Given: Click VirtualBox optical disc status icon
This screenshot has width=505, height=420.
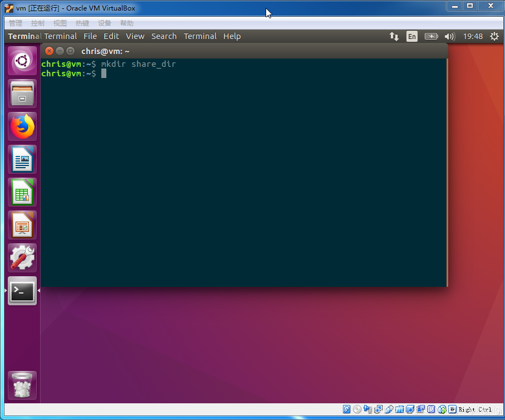Looking at the screenshot, I should click(357, 409).
